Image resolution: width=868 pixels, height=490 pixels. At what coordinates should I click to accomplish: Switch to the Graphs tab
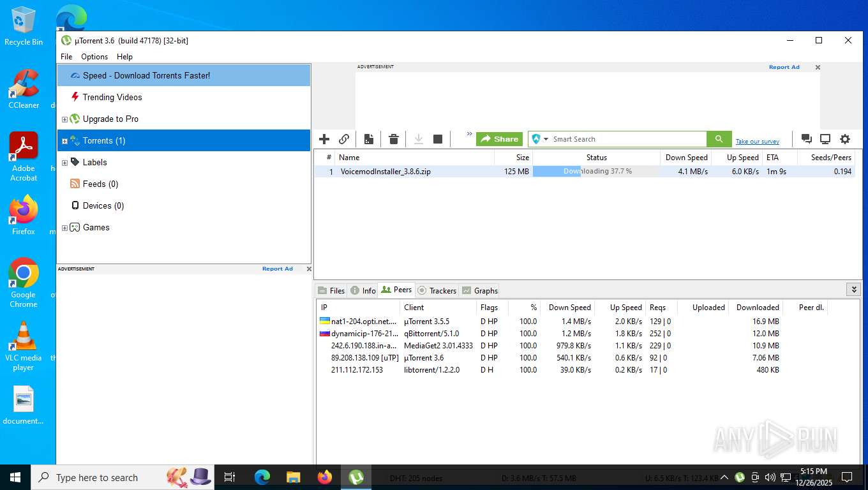[480, 290]
